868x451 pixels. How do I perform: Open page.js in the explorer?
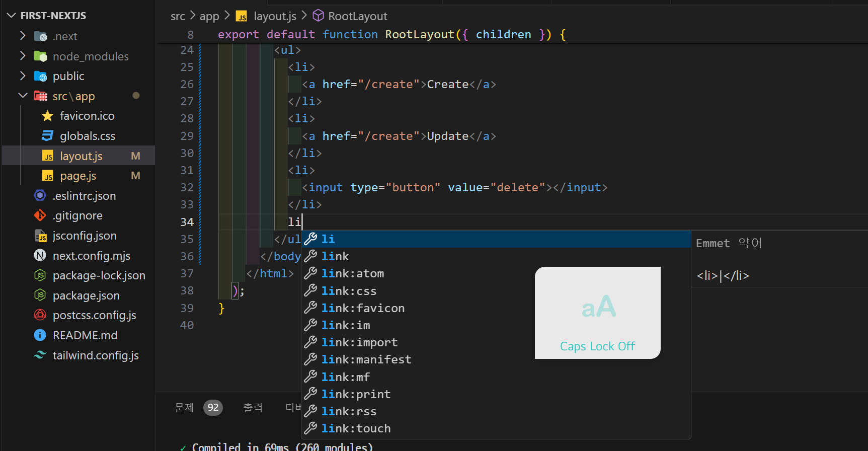[78, 176]
